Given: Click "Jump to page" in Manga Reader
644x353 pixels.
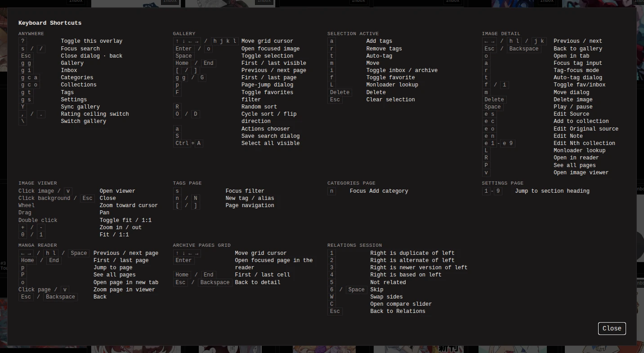Looking at the screenshot, I should pos(113,267).
